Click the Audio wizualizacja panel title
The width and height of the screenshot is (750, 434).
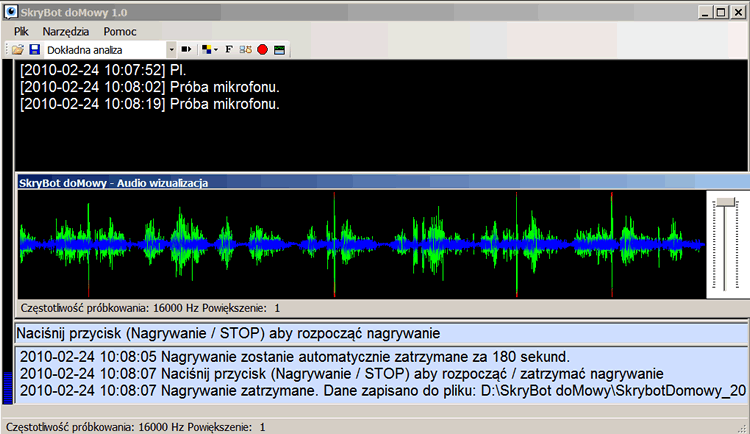point(113,183)
